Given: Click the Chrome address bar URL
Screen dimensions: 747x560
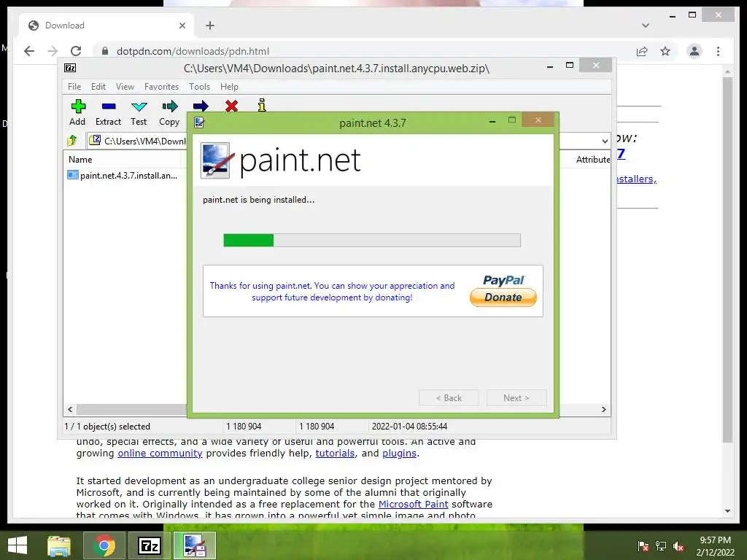Looking at the screenshot, I should click(x=193, y=51).
